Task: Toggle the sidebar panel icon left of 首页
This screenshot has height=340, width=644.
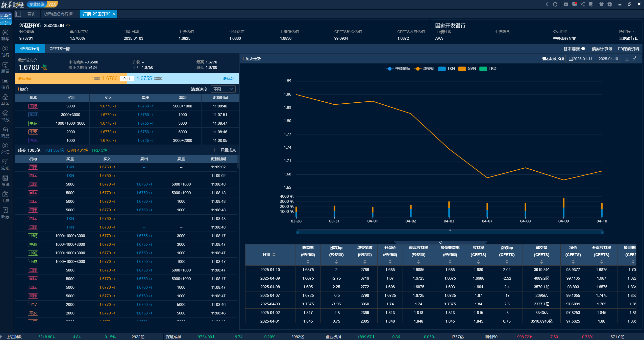Action: 18,14
